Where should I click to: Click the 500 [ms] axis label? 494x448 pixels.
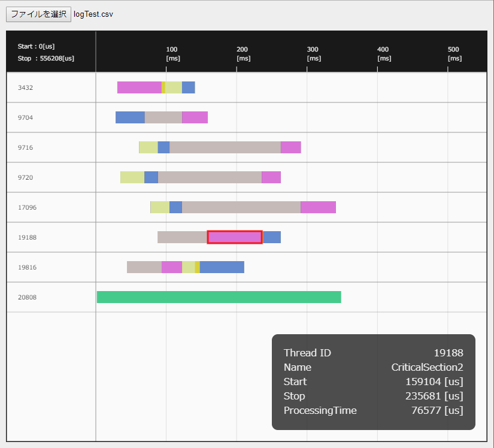[x=454, y=54]
